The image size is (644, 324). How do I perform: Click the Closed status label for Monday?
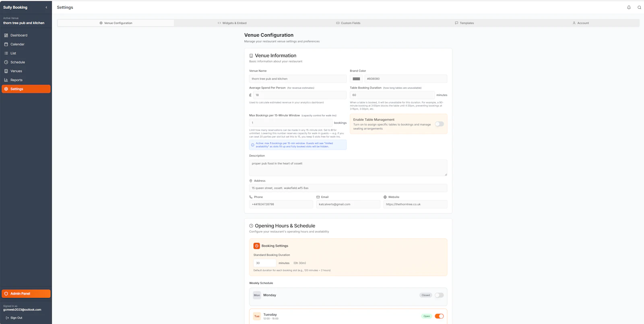pos(426,295)
